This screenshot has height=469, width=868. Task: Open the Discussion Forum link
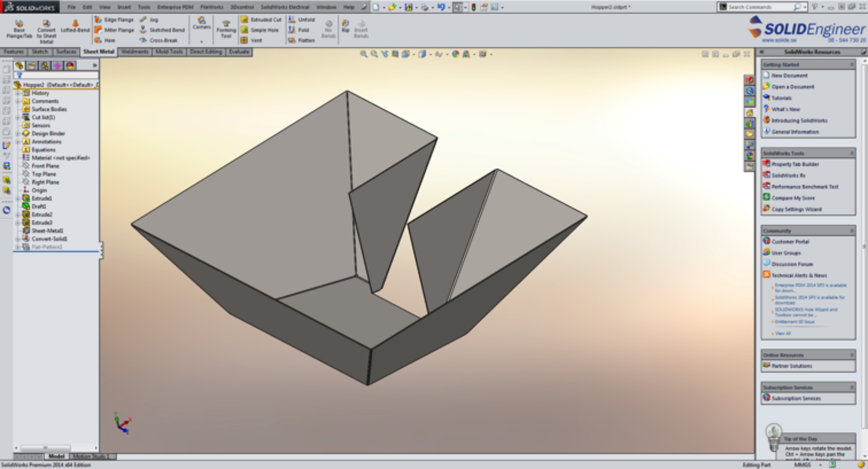(792, 264)
